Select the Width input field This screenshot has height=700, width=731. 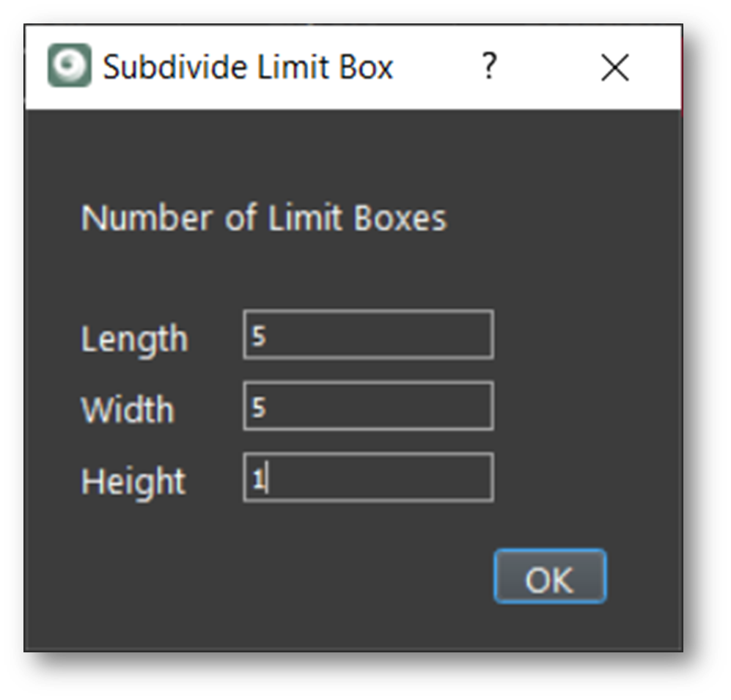pyautogui.click(x=367, y=406)
